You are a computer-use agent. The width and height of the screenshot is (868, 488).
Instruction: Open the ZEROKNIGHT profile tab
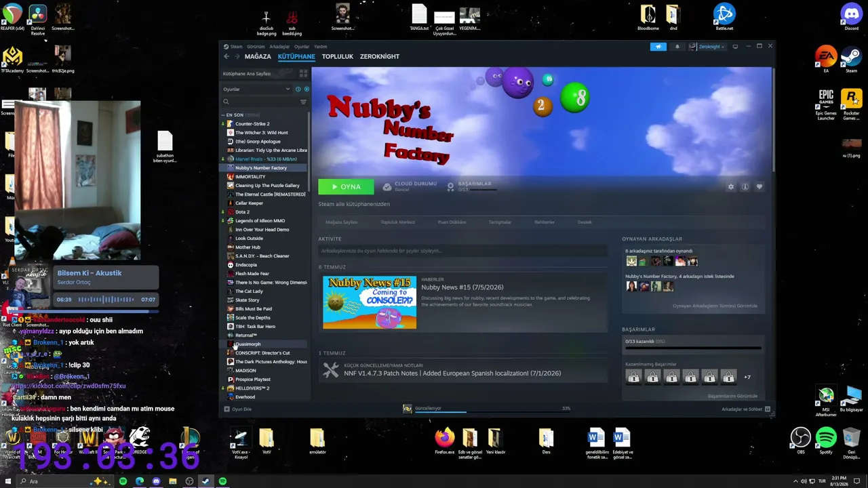pyautogui.click(x=380, y=56)
